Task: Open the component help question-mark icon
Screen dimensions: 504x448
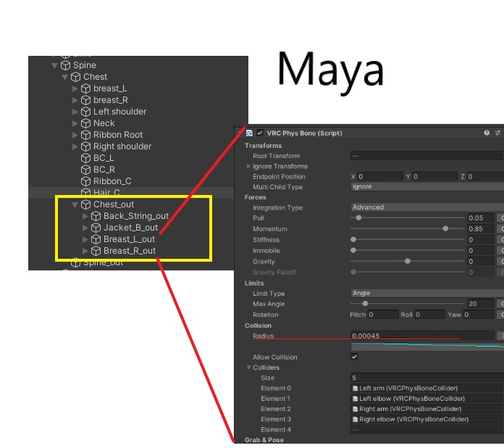Action: (487, 133)
